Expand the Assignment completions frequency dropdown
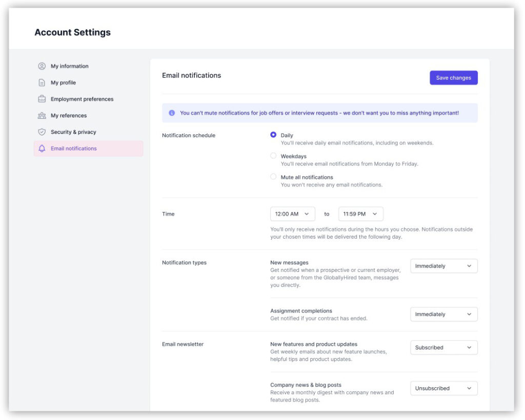Image resolution: width=525 pixels, height=420 pixels. (443, 314)
